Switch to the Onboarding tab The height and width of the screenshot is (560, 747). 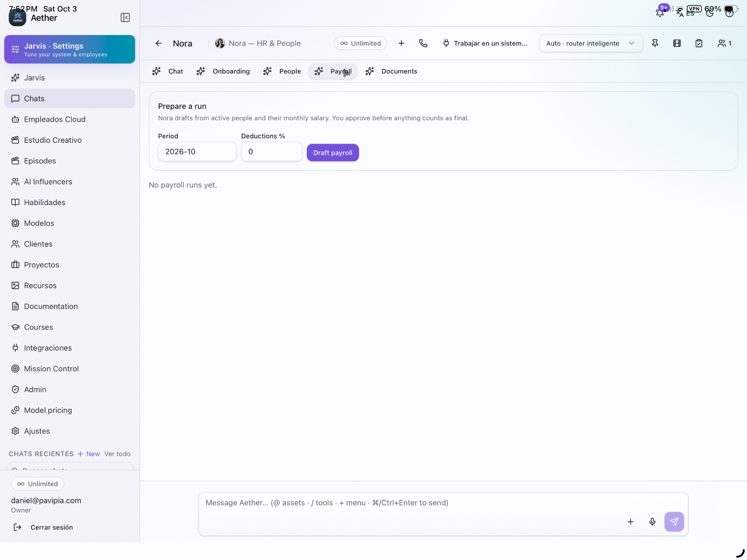(223, 71)
